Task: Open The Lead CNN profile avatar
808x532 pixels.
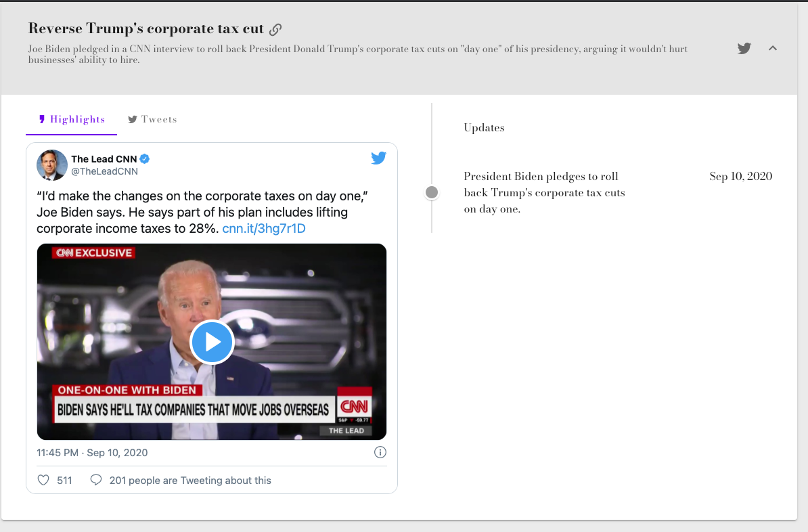Action: click(51, 164)
